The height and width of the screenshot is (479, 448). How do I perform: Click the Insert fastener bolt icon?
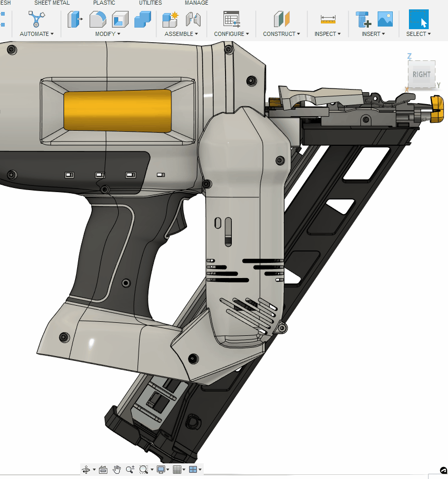point(364,19)
